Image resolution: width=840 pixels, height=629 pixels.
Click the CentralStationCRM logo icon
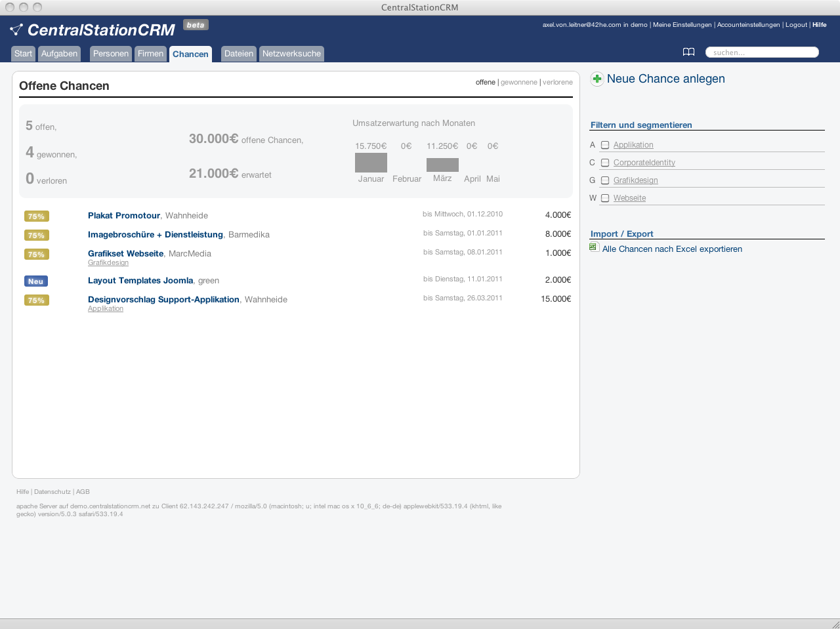[x=16, y=30]
